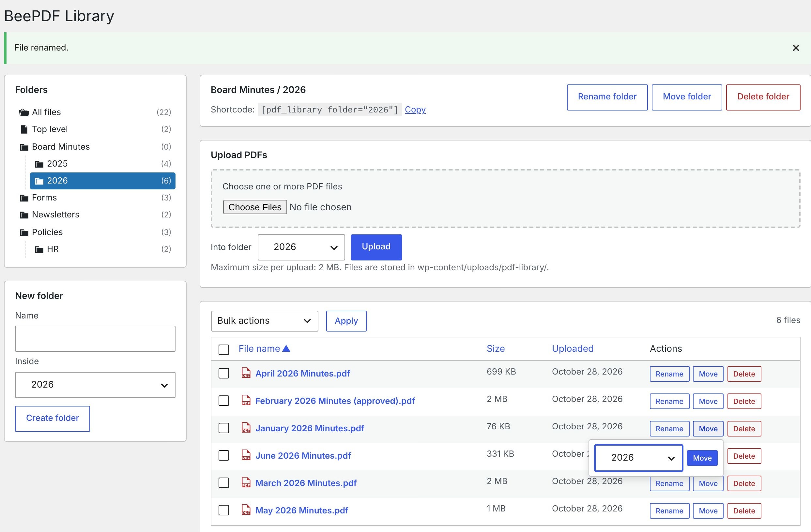Click PDF icon beside March 2026 Minutes
811x532 pixels.
tap(246, 482)
